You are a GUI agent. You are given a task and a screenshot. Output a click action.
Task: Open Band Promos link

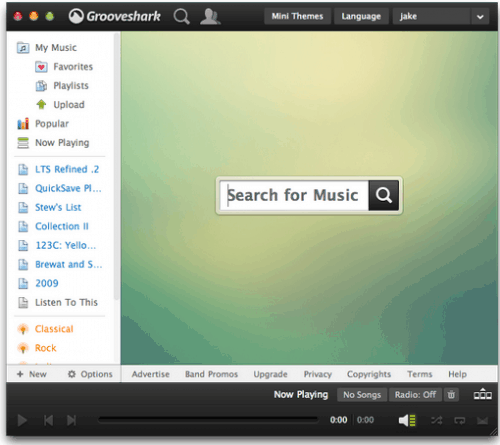tap(211, 374)
